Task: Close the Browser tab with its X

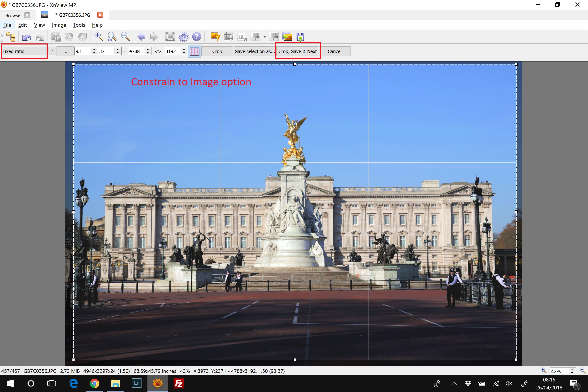Action: pos(27,15)
